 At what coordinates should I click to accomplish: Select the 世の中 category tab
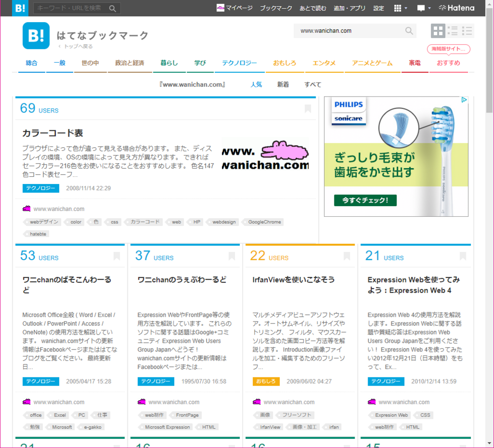point(90,63)
